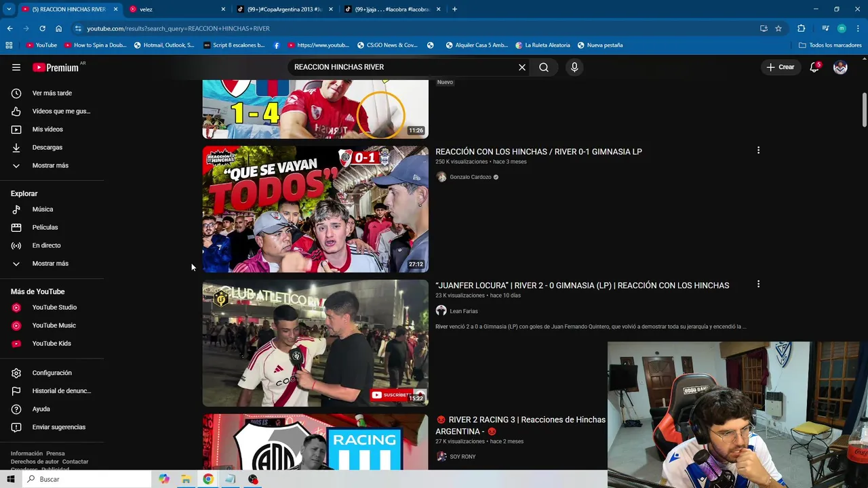
Task: Open La Ruleta Aleatoria bookmark
Action: [x=542, y=45]
